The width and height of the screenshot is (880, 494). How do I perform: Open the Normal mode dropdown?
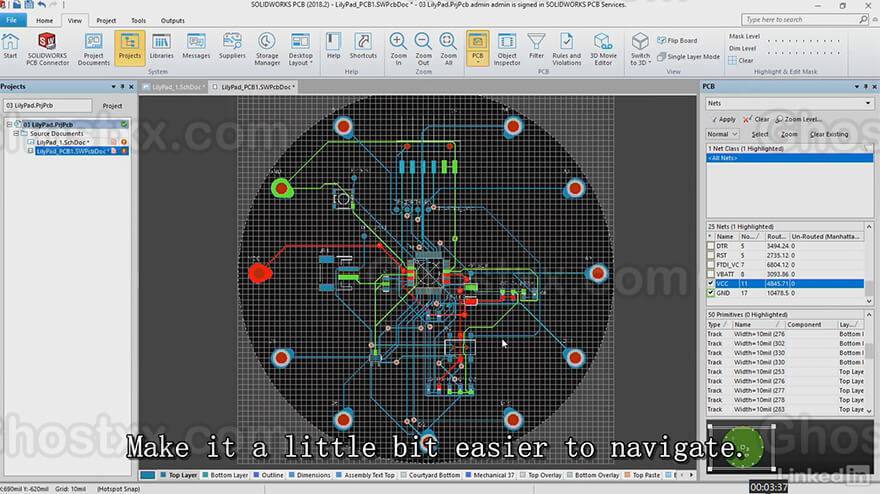click(x=722, y=134)
